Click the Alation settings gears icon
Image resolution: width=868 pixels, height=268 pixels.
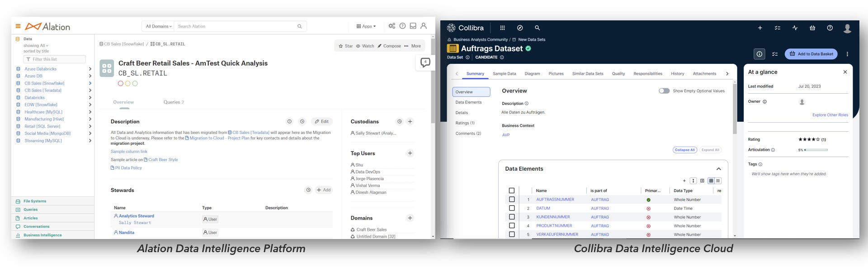coord(392,26)
